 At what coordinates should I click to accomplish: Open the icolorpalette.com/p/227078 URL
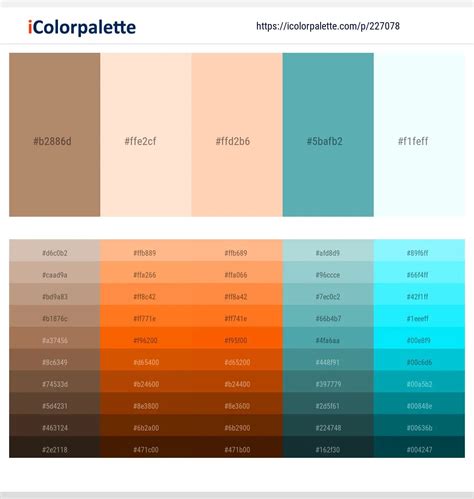pos(328,26)
